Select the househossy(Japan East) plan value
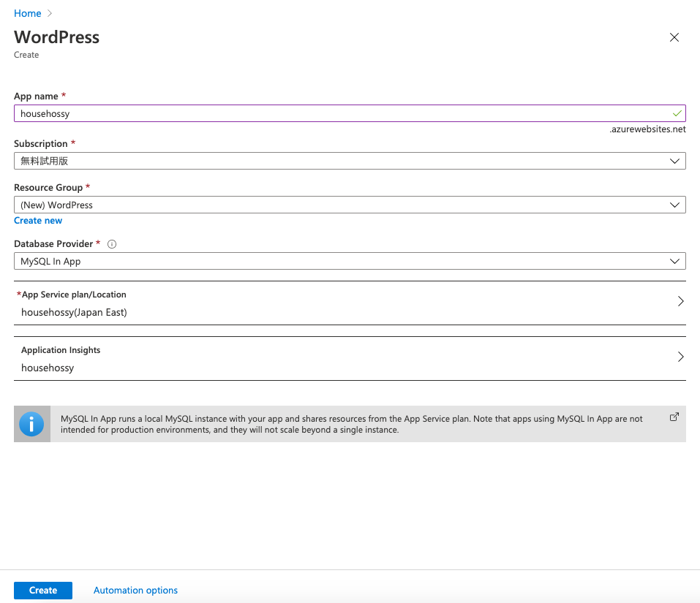 tap(74, 313)
